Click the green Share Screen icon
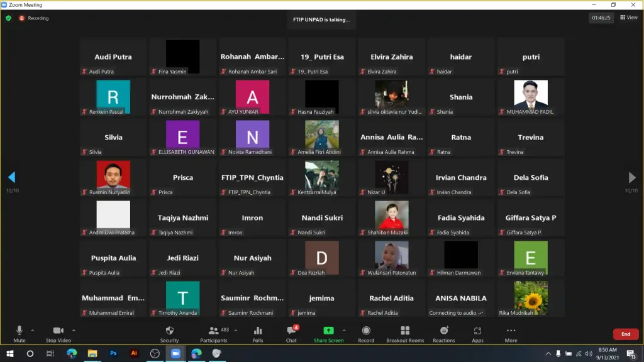The width and height of the screenshot is (644, 362). (x=328, y=331)
